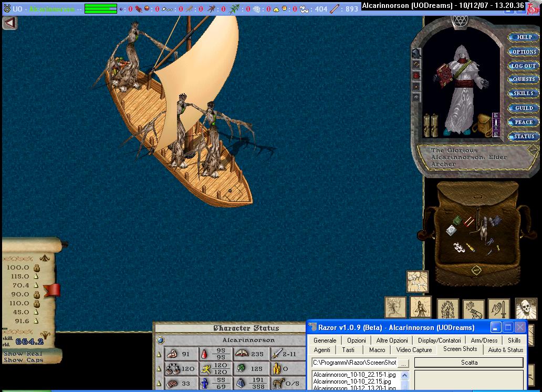542x392 pixels.
Task: Click the red chest armor slot icon
Action: click(x=416, y=76)
